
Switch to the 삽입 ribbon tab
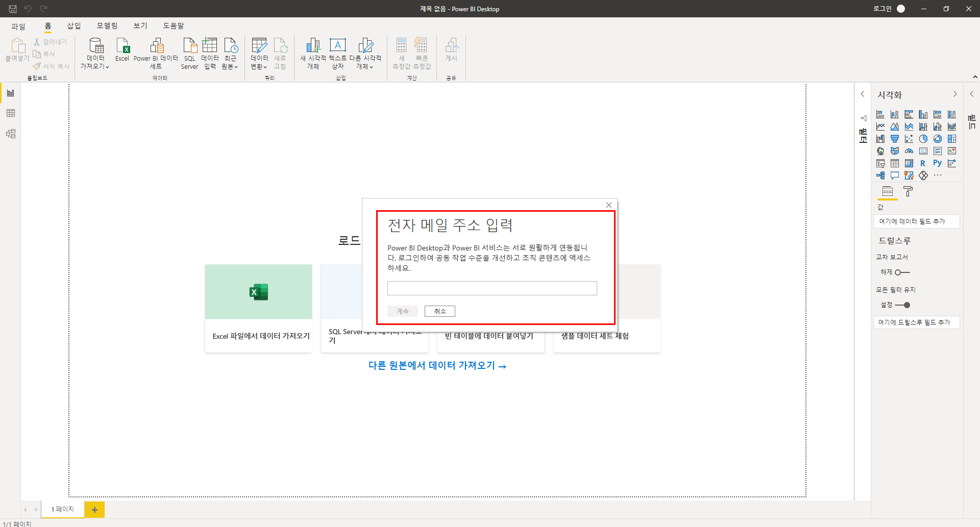click(x=74, y=26)
